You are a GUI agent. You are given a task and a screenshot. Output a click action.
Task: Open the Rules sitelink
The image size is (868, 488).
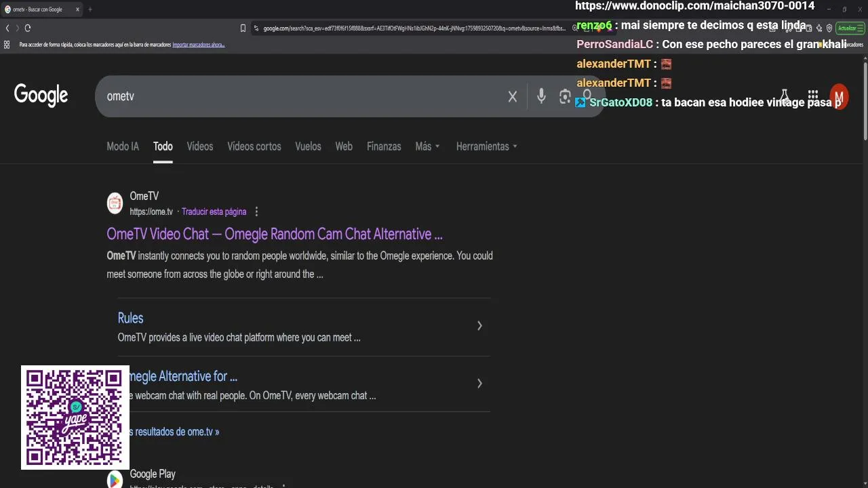coord(130,318)
